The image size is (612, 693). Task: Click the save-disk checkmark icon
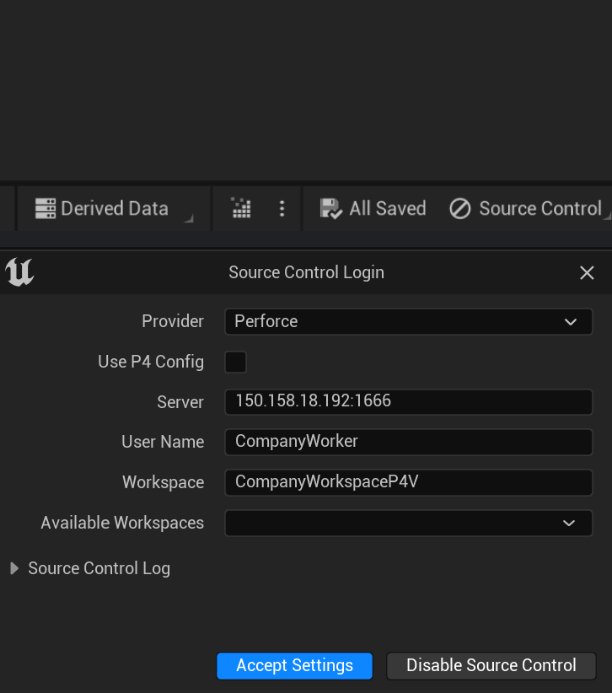pos(331,209)
